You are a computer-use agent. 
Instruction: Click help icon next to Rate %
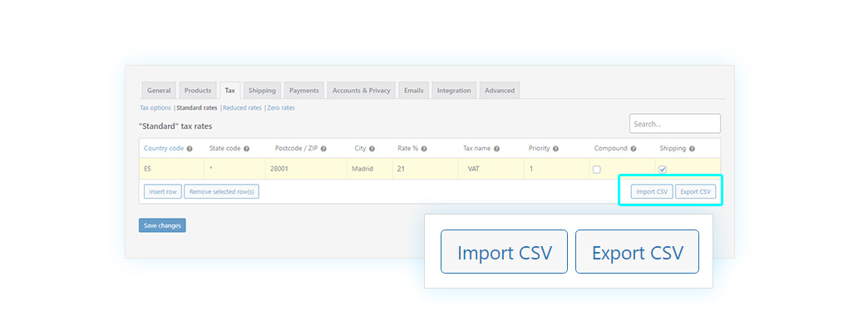(x=424, y=149)
